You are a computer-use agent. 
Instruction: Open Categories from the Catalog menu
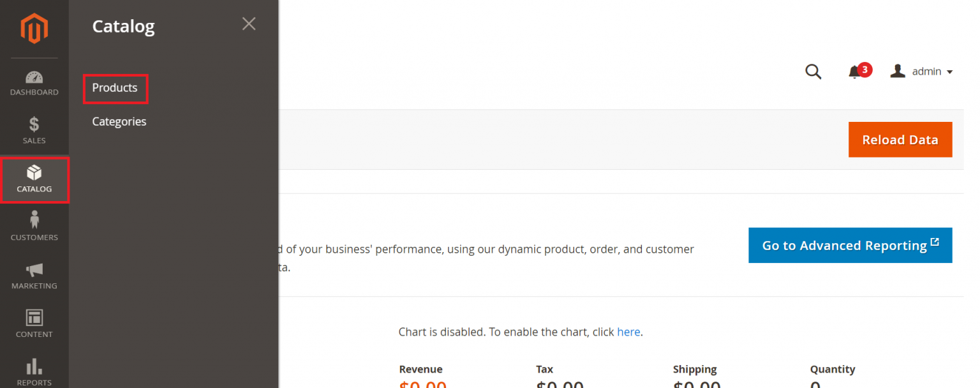click(119, 121)
